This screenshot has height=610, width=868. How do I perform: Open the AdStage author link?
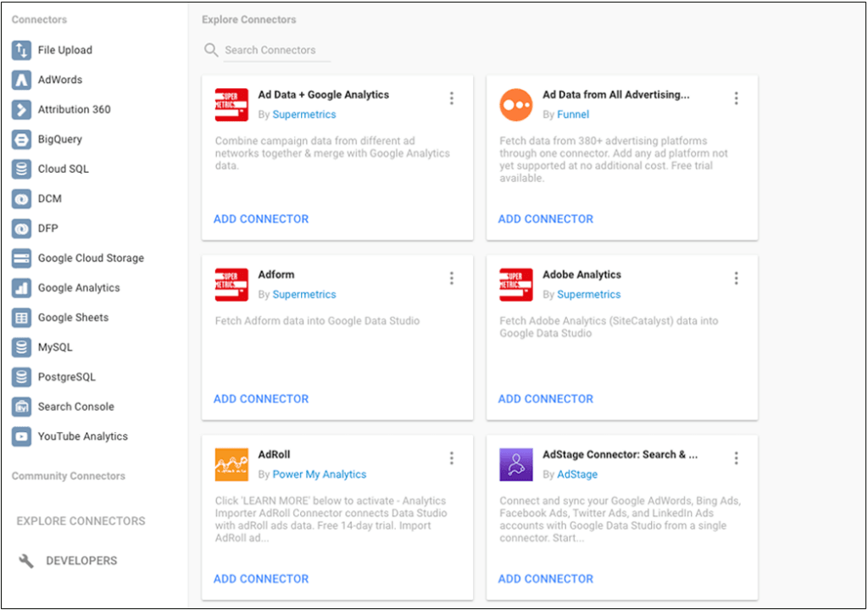[x=577, y=474]
